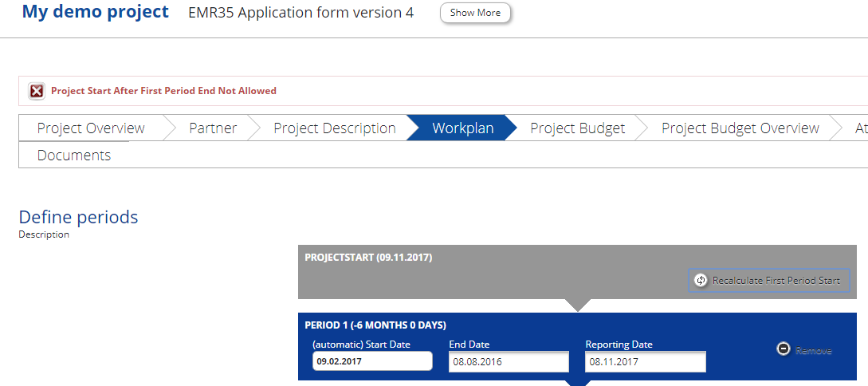The height and width of the screenshot is (386, 868).
Task: Go to the Project Description tab
Action: (334, 128)
